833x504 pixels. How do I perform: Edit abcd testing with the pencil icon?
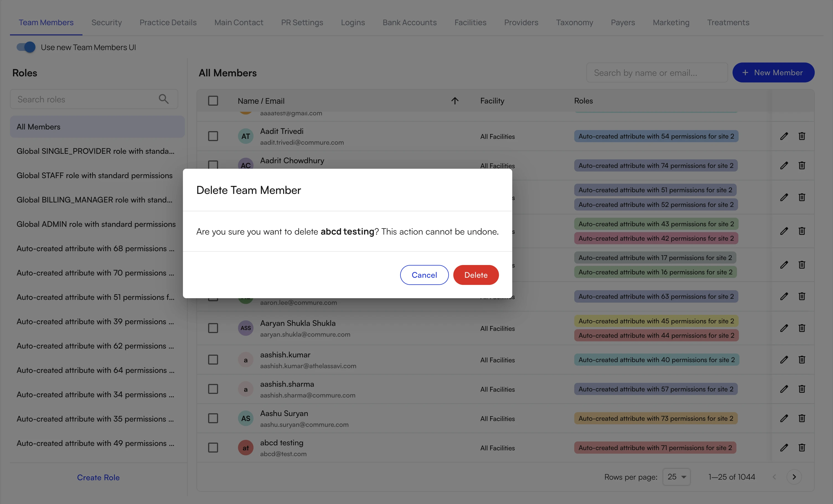click(x=784, y=448)
